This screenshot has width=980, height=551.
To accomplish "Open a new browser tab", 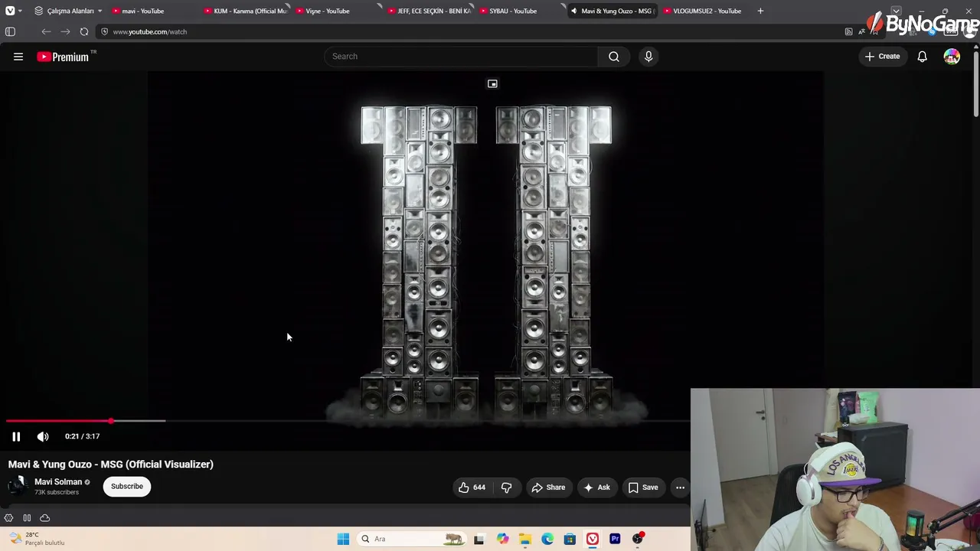I will click(760, 11).
